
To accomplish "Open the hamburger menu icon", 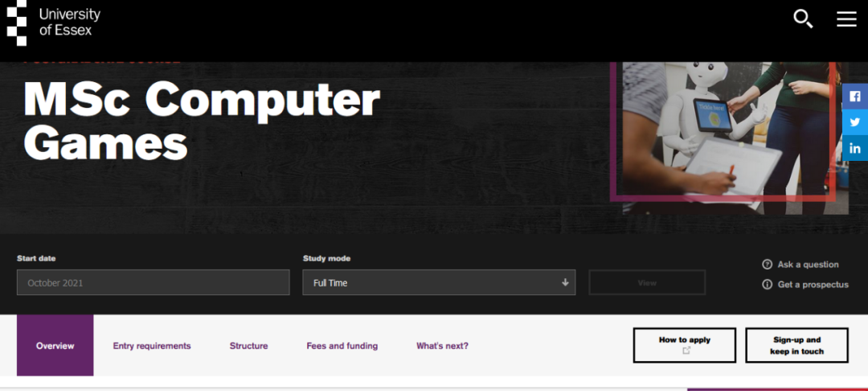I will click(x=846, y=19).
